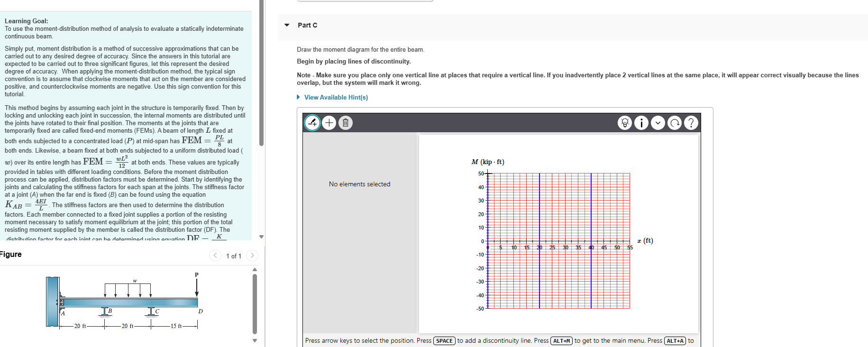Click the y-axis value 50 label
Image resolution: width=868 pixels, height=347 pixels.
481,173
